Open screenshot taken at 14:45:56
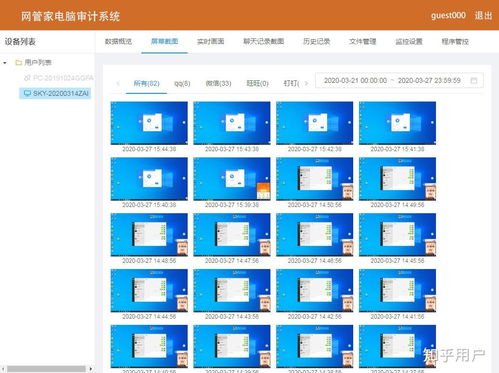 tap(397, 235)
